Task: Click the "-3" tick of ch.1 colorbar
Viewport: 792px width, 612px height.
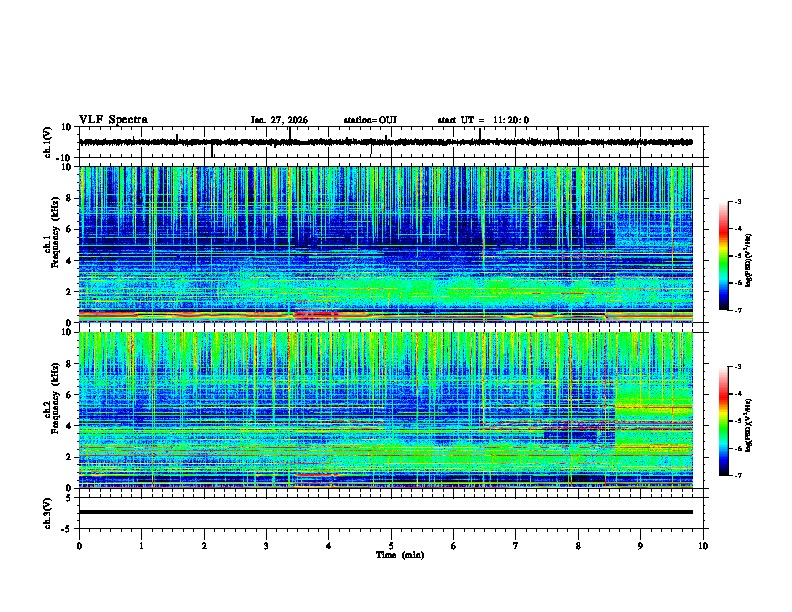Action: tap(738, 202)
